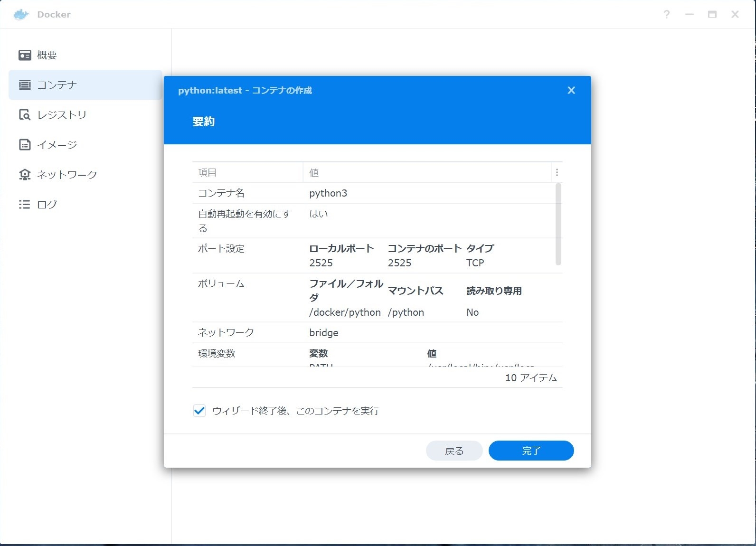Viewport: 756px width, 546px height.
Task: Open the help question mark icon
Action: [x=667, y=15]
